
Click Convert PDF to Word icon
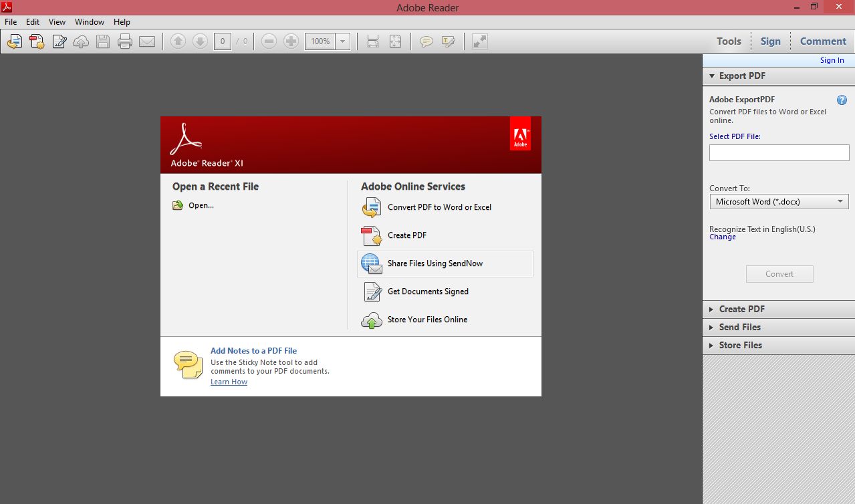point(372,208)
